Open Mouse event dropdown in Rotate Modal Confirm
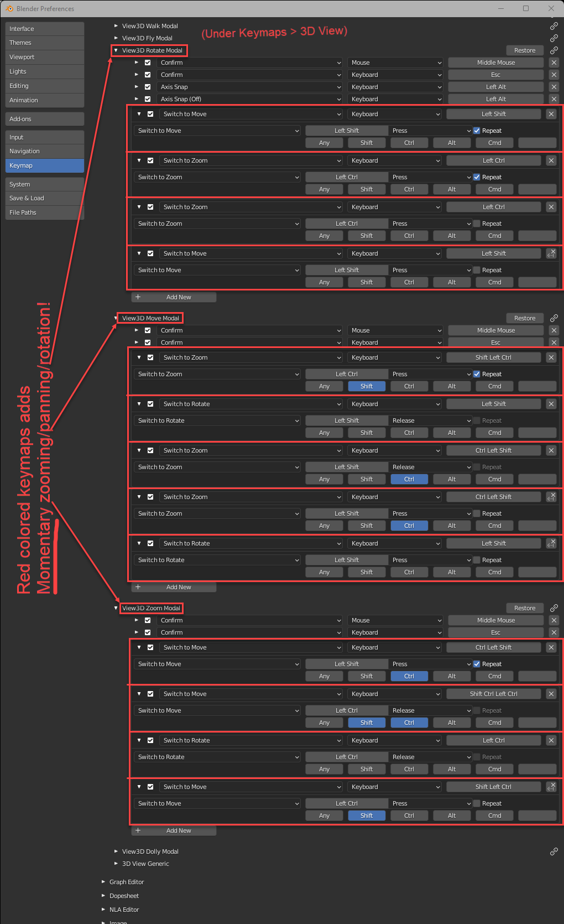This screenshot has width=564, height=924. [396, 63]
